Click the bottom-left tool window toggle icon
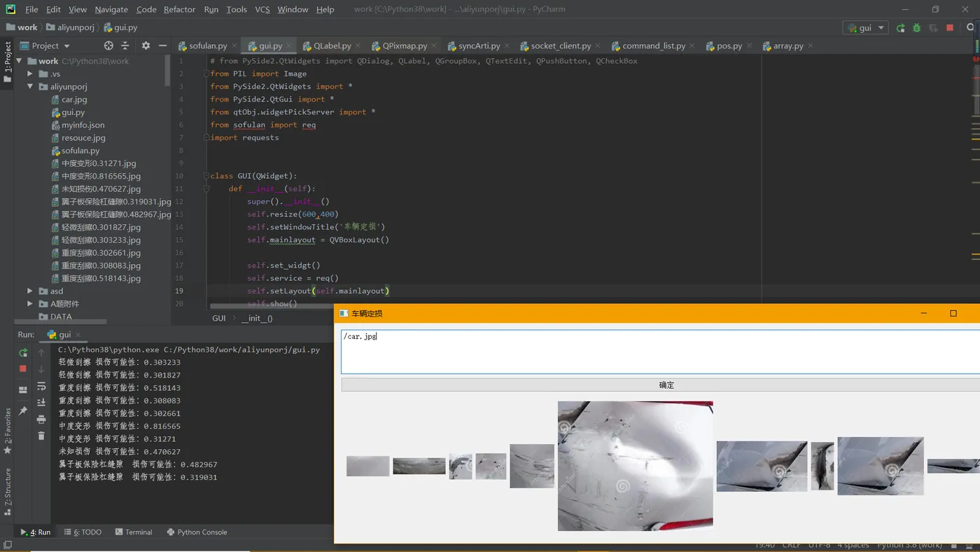Image resolution: width=980 pixels, height=552 pixels. pos(8,545)
